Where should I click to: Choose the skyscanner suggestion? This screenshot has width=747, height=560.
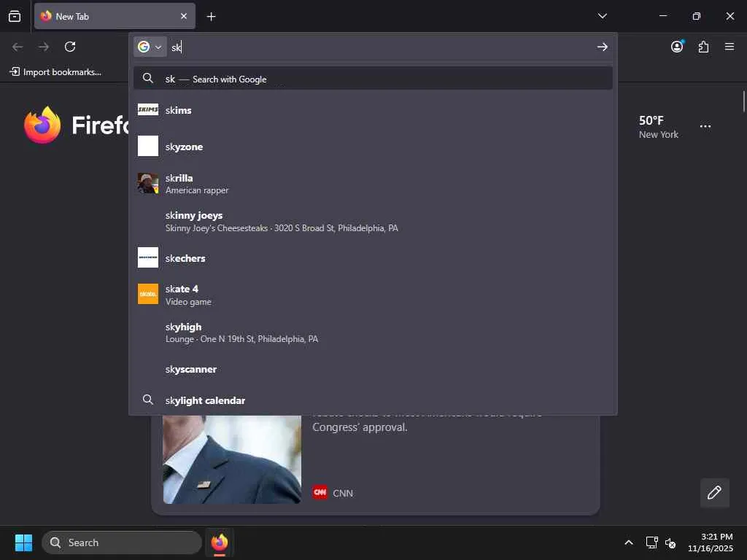pos(373,369)
